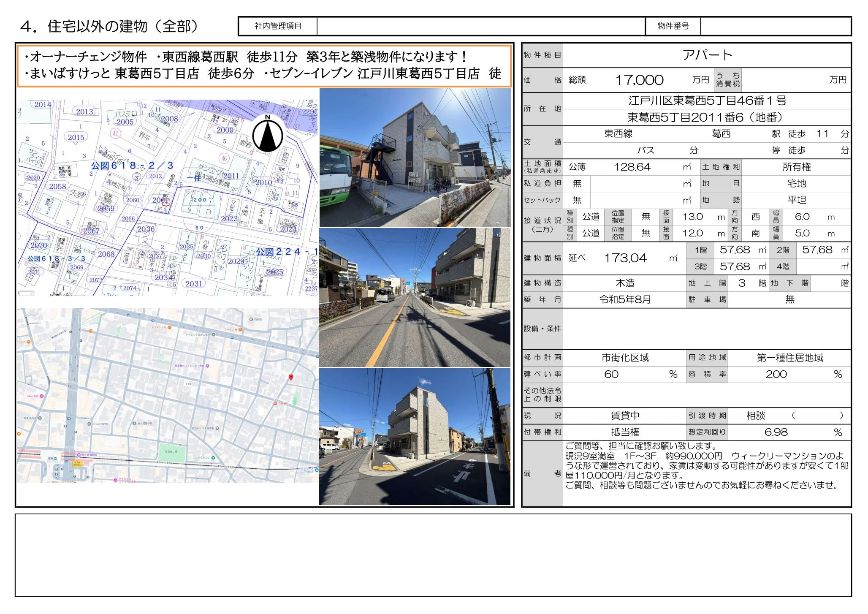This screenshot has width=868, height=614.
Task: Click the 葛西東公園 green park area
Action: pos(171,452)
